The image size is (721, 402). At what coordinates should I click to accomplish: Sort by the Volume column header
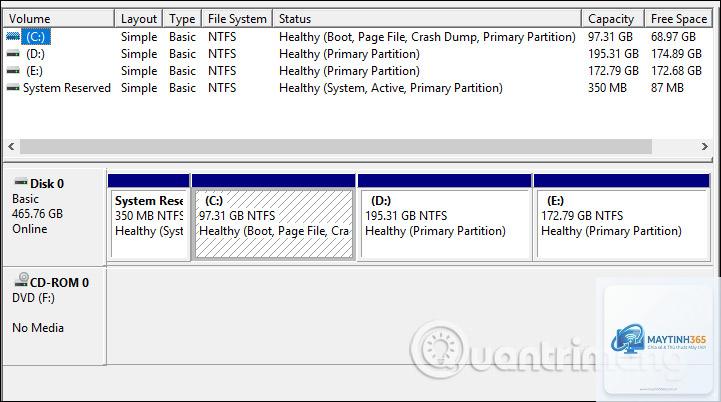[x=59, y=18]
